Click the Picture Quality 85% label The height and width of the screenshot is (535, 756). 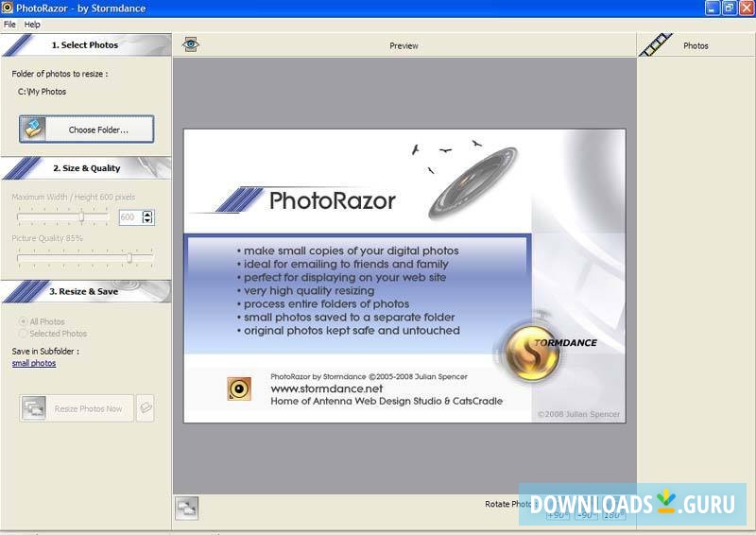47,238
